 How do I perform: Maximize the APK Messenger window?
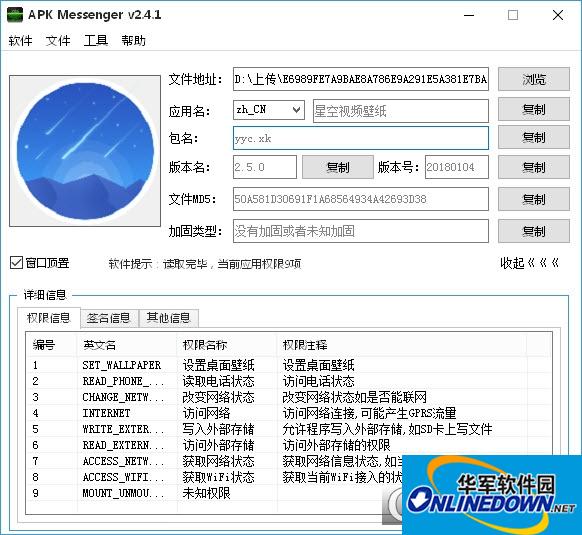point(513,15)
